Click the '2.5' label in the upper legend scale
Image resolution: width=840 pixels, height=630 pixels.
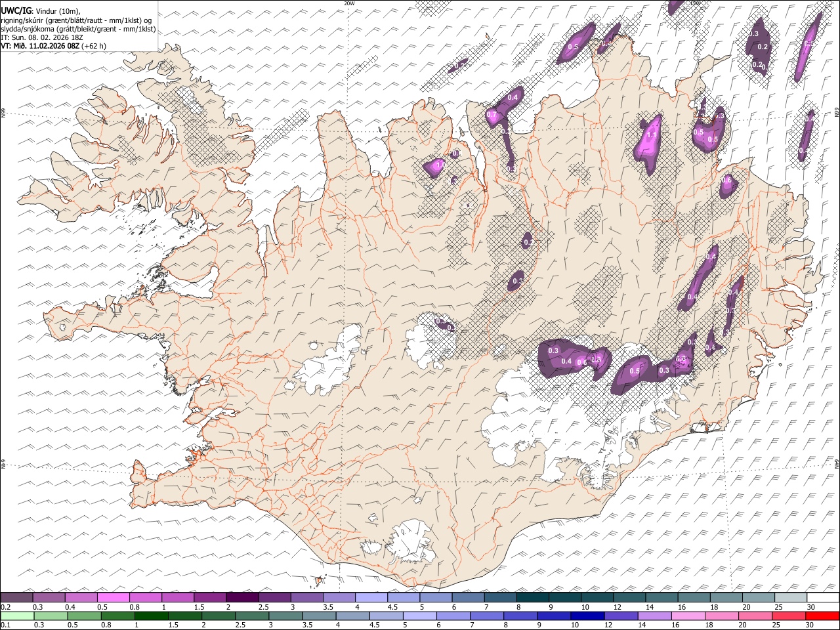click(263, 607)
